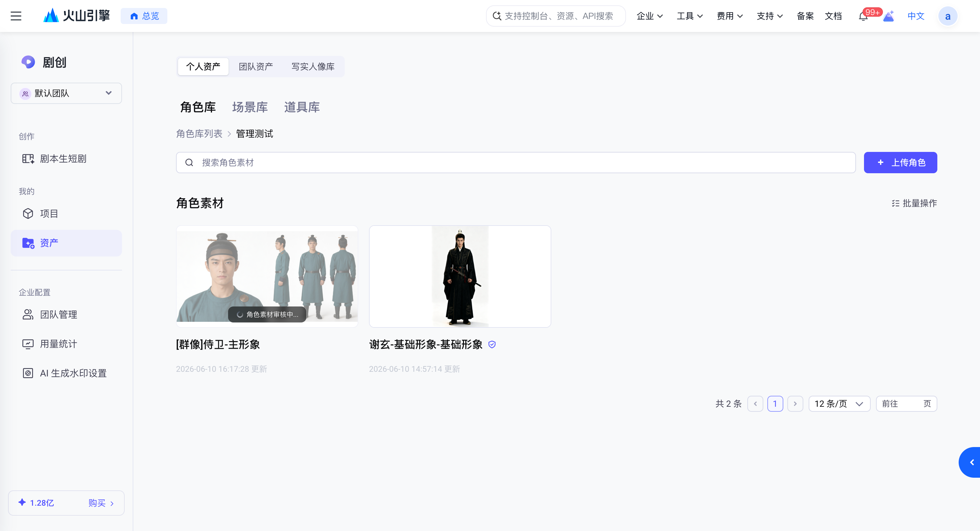980x531 pixels.
Task: Expand the 默认团队 team selector
Action: click(x=66, y=93)
